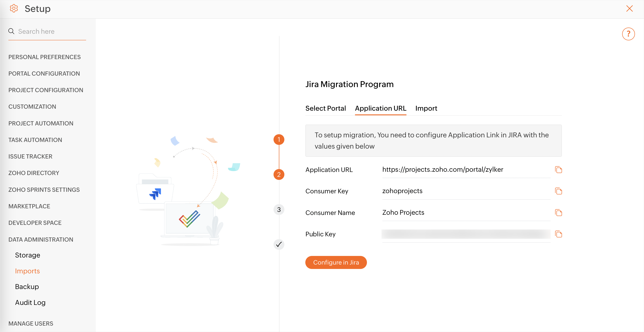The width and height of the screenshot is (644, 332).
Task: Expand the Issue Tracker section
Action: point(30,157)
